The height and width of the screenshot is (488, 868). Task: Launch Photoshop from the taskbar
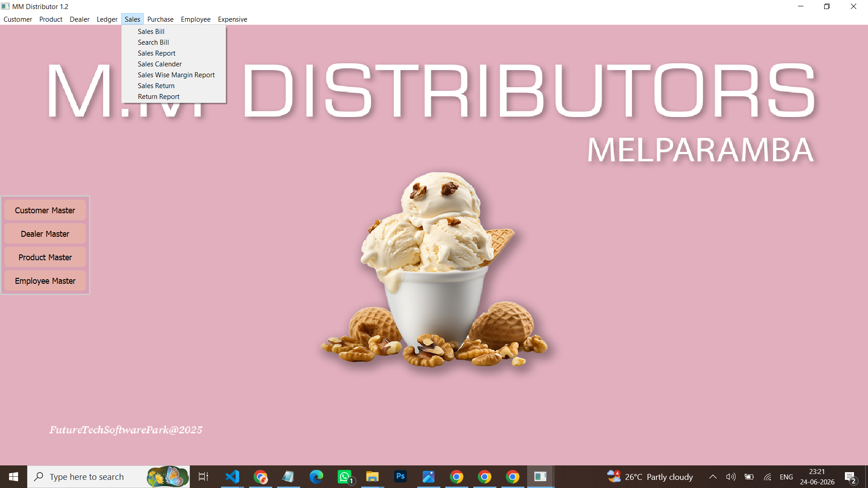click(x=401, y=477)
